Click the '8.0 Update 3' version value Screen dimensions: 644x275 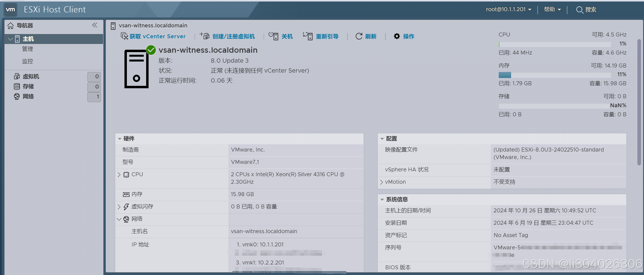230,61
